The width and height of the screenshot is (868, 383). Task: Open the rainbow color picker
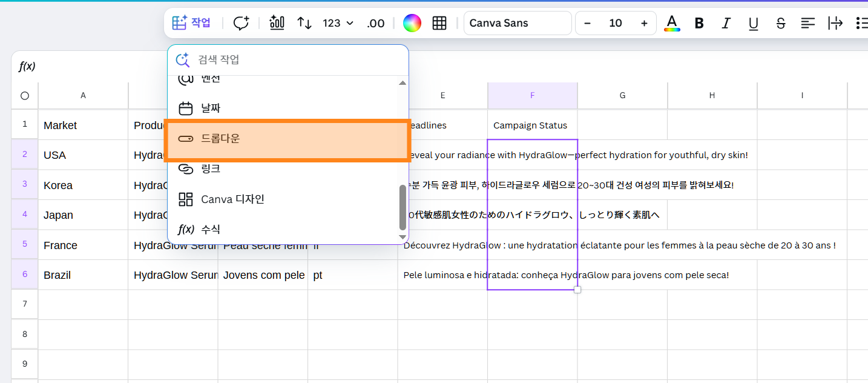(412, 23)
